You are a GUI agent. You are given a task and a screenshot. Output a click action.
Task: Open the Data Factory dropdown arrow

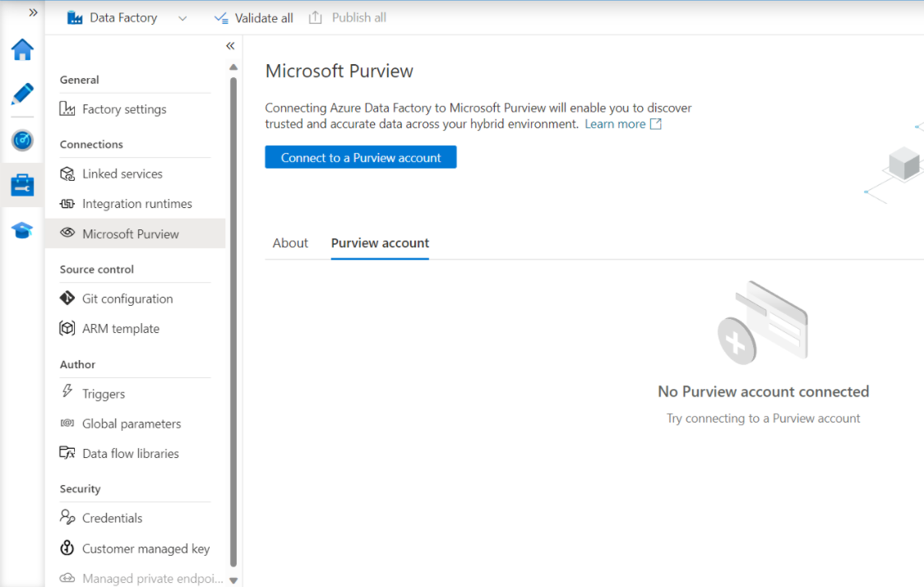pyautogui.click(x=182, y=18)
